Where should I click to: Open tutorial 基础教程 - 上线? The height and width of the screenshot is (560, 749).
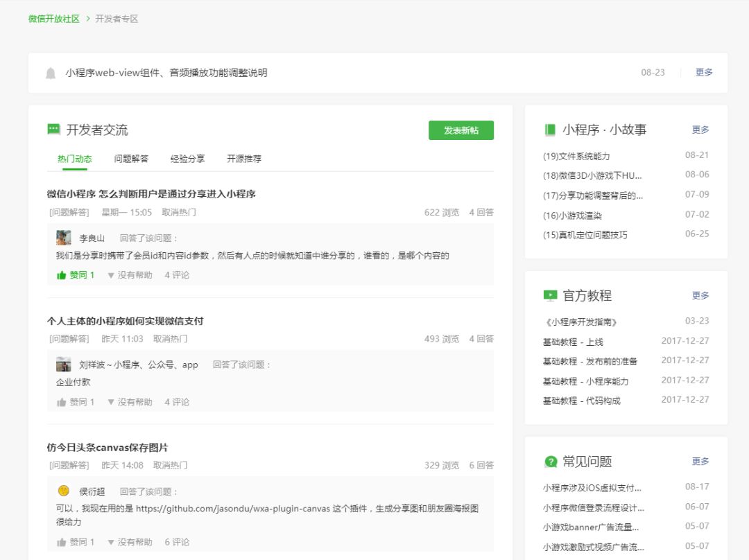pos(573,342)
